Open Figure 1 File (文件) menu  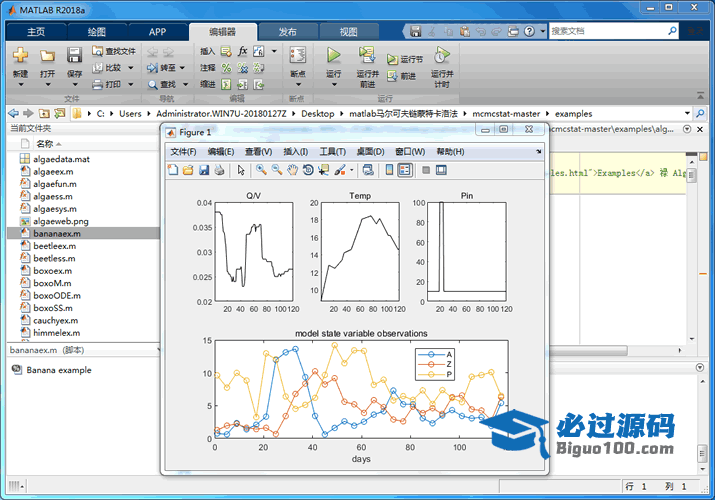coord(183,151)
